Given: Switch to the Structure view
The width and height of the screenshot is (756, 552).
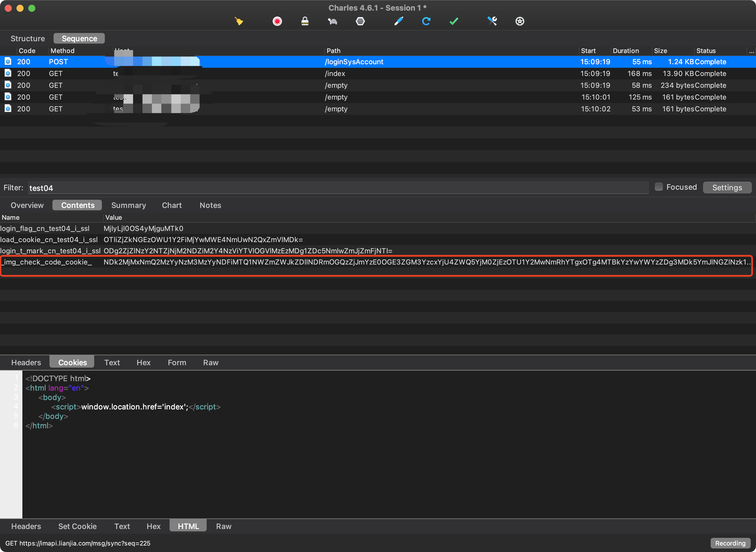Looking at the screenshot, I should (27, 38).
